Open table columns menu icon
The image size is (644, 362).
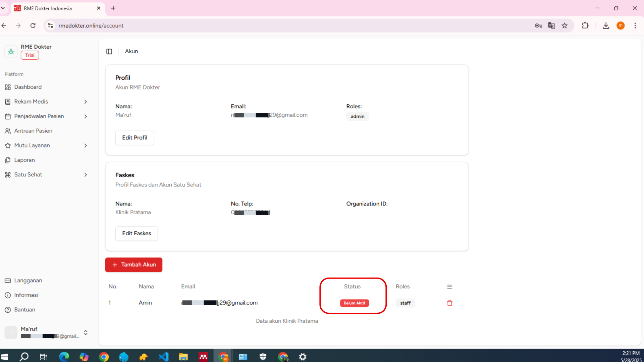coord(450,287)
